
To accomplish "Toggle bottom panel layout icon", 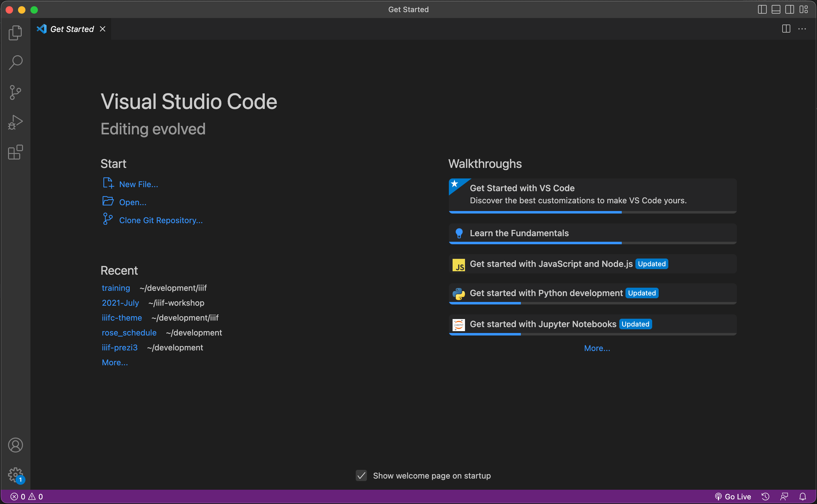I will pos(776,9).
